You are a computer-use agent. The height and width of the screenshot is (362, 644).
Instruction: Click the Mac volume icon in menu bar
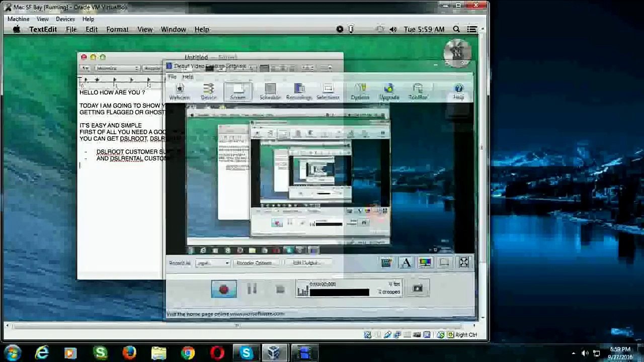(393, 29)
